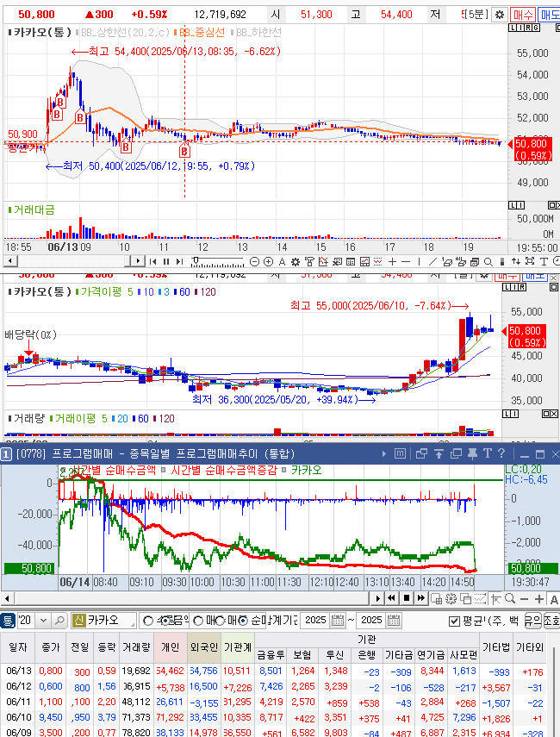Viewport: 560px width, 737px height.
Task: Click the letter A icon in top chart toolbar
Action: pos(282,262)
